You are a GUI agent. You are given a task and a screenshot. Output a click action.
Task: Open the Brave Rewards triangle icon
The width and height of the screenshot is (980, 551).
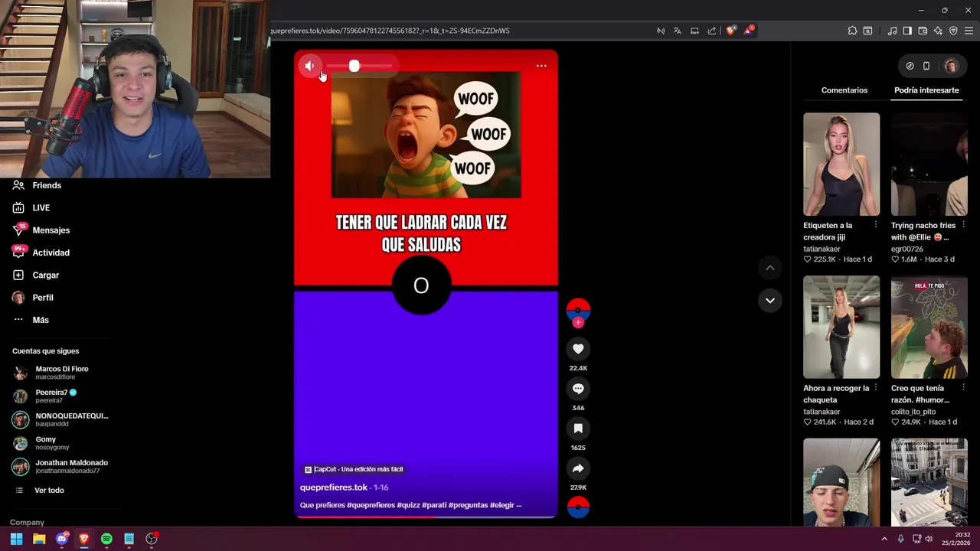pos(749,31)
